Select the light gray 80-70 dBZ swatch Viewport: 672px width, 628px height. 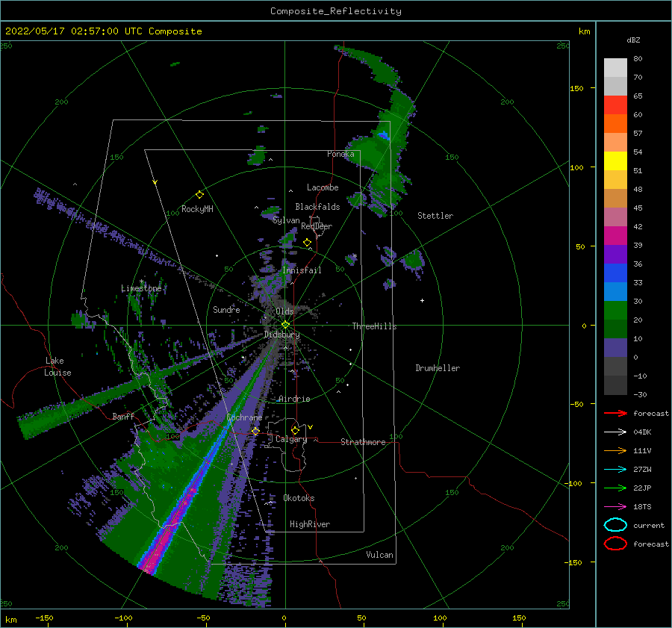click(x=615, y=68)
